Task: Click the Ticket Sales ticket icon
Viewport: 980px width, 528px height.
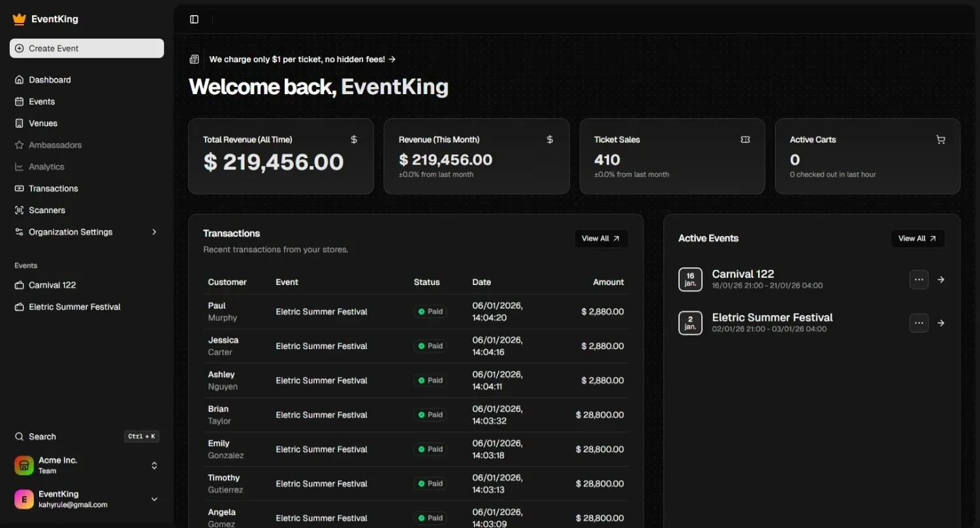Action: 745,140
